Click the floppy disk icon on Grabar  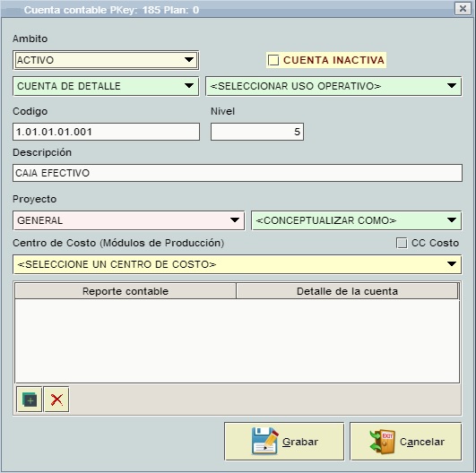click(264, 441)
